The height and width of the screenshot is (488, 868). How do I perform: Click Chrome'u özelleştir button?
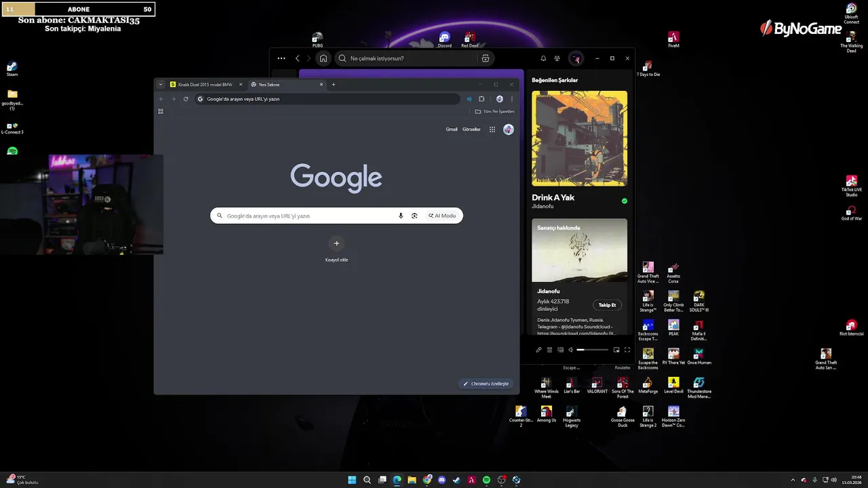[x=486, y=384]
